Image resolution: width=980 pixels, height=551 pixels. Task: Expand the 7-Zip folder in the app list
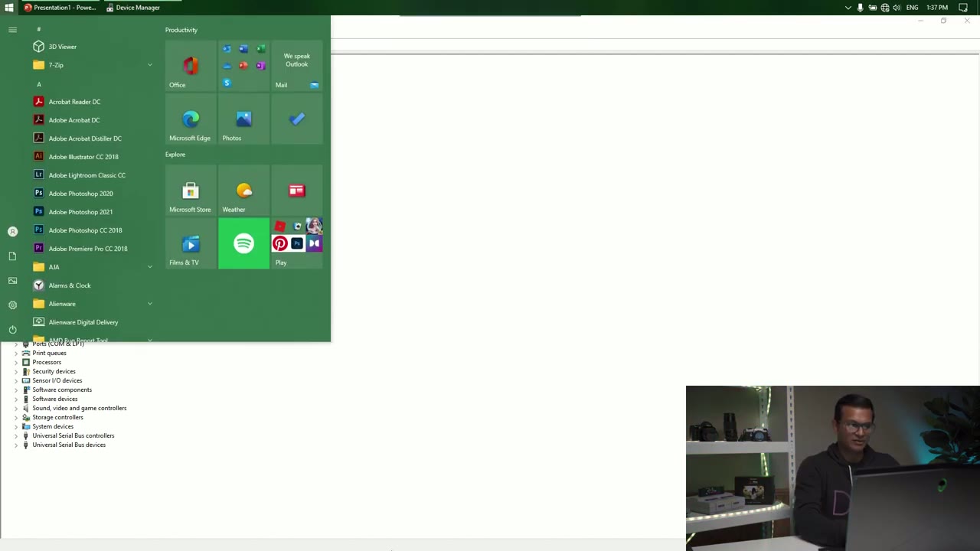point(149,65)
